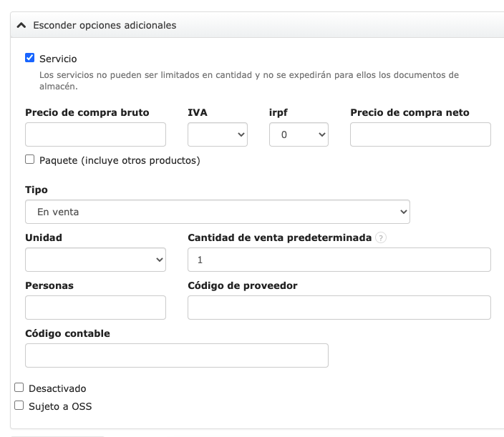Open the Unidad dropdown
The width and height of the screenshot is (504, 437).
point(95,260)
